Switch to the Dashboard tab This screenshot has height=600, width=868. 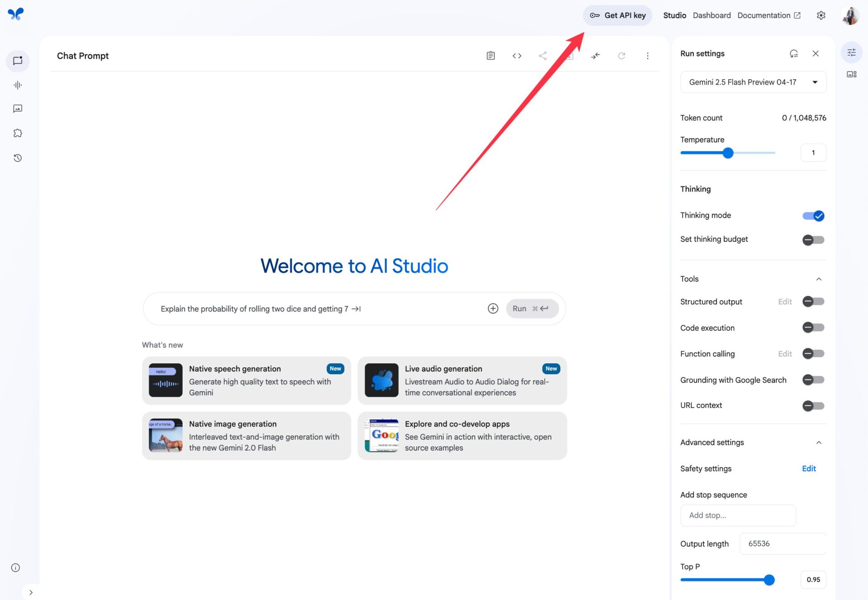pos(712,15)
